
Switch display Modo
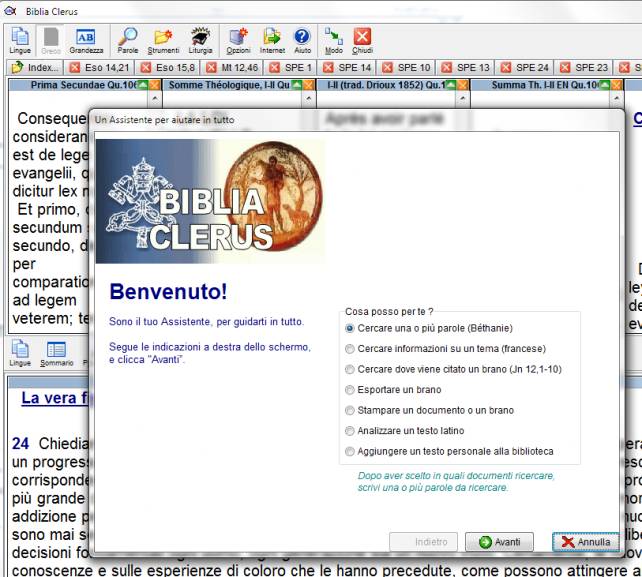334,41
